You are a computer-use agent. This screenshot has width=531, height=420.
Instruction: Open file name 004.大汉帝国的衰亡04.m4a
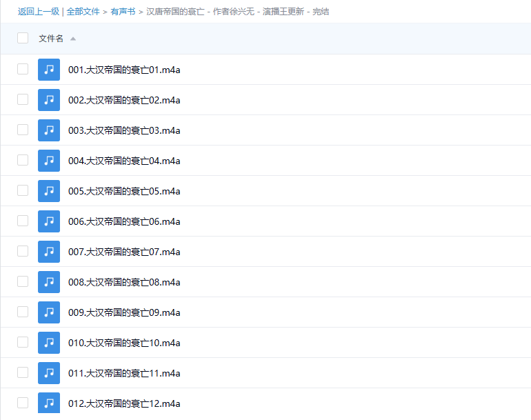(x=124, y=161)
